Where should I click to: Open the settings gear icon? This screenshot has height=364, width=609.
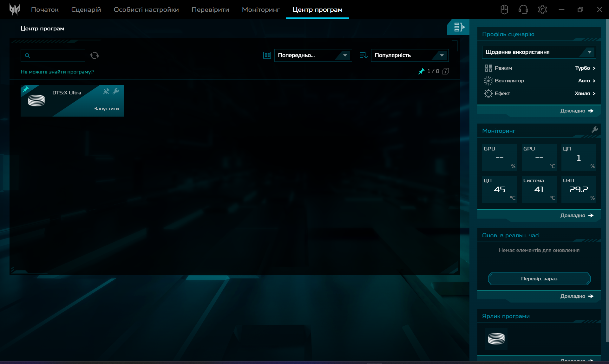point(542,10)
